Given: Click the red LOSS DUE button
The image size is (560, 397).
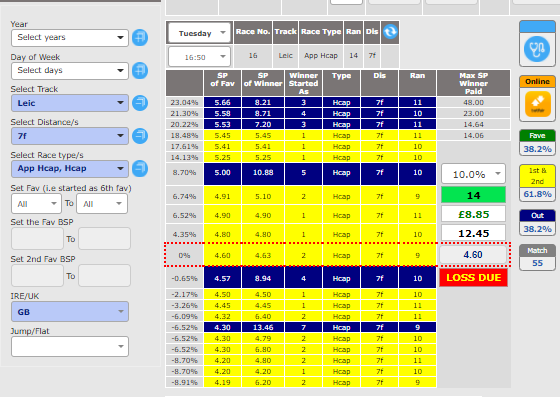Looking at the screenshot, I should [x=474, y=278].
